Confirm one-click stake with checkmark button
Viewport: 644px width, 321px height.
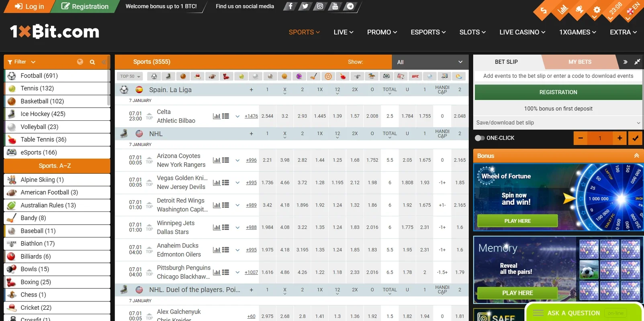(x=635, y=138)
